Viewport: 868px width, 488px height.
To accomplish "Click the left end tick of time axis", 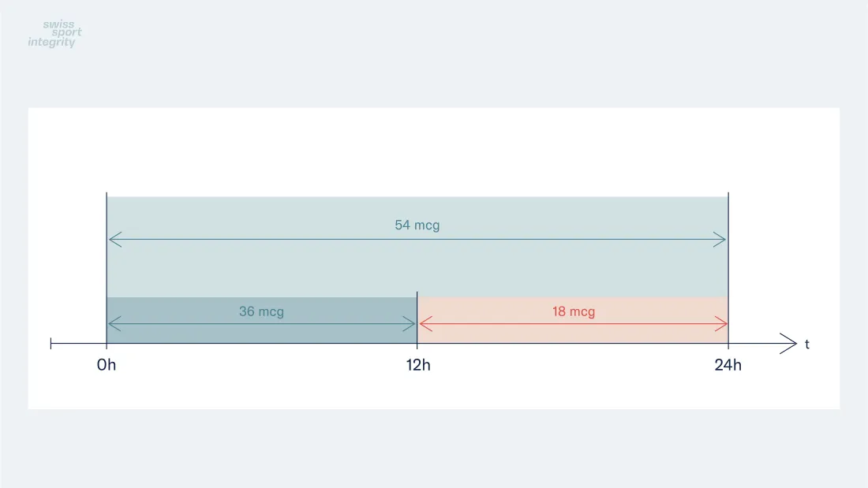I will (51, 344).
